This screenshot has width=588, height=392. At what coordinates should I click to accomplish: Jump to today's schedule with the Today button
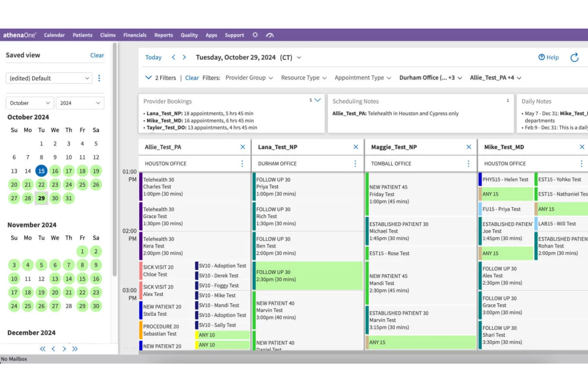tap(153, 57)
